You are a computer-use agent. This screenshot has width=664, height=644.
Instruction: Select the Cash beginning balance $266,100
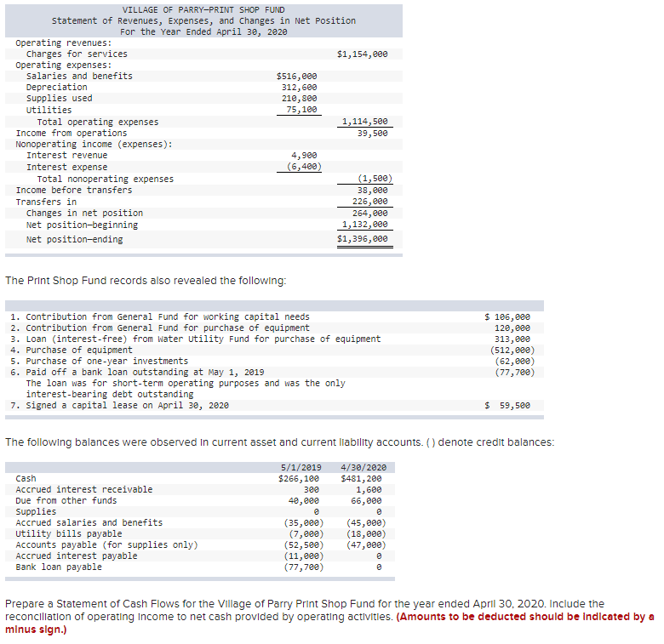click(299, 479)
